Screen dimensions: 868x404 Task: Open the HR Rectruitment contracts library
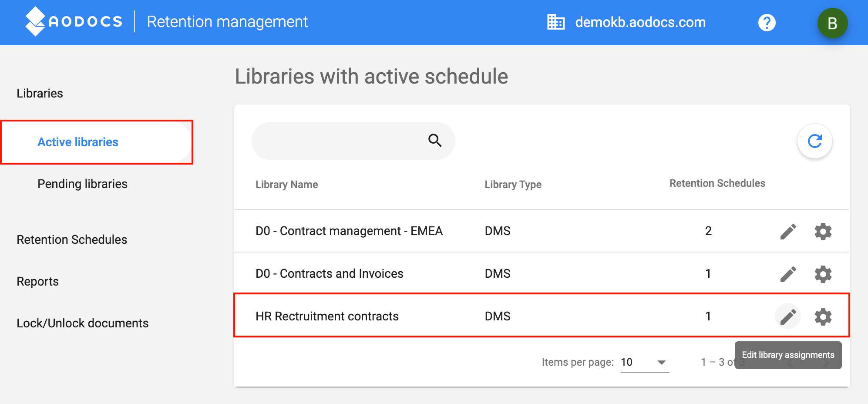[327, 316]
